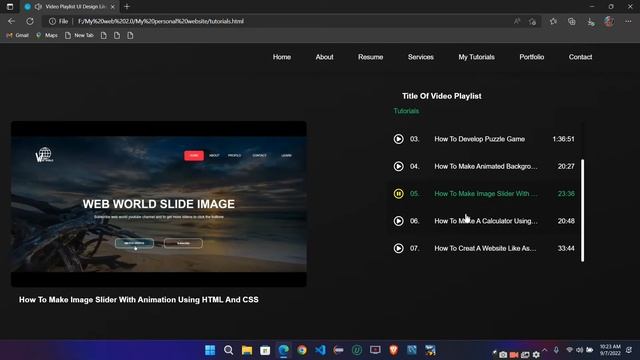The width and height of the screenshot is (640, 360).
Task: Select How To Develop Puzzle Game title
Action: [x=480, y=139]
